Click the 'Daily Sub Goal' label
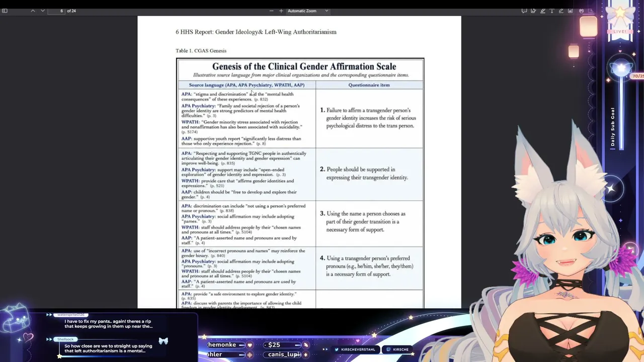Screen dimensions: 644x362 click(613, 127)
